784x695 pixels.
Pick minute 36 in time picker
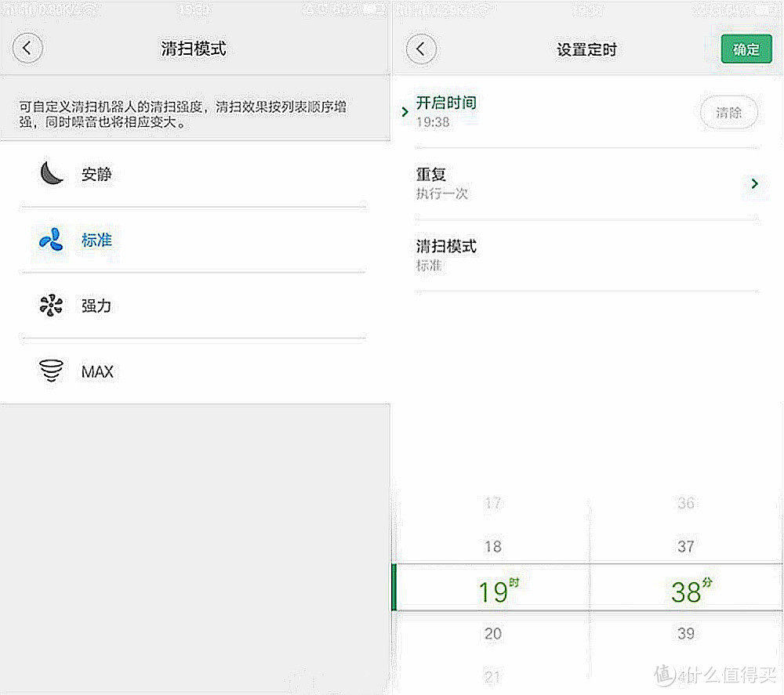(686, 502)
